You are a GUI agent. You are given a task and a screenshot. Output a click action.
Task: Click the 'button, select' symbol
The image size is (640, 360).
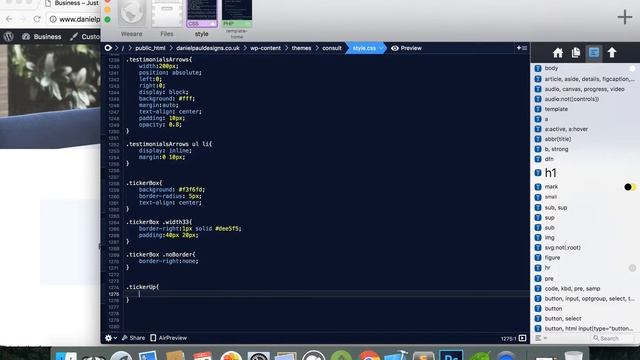[562, 318]
